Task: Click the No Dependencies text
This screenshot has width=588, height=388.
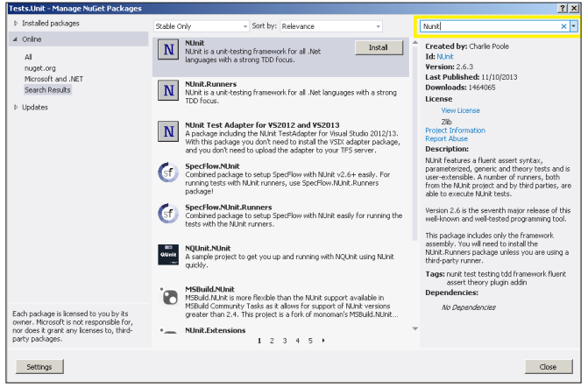Action: [468, 307]
